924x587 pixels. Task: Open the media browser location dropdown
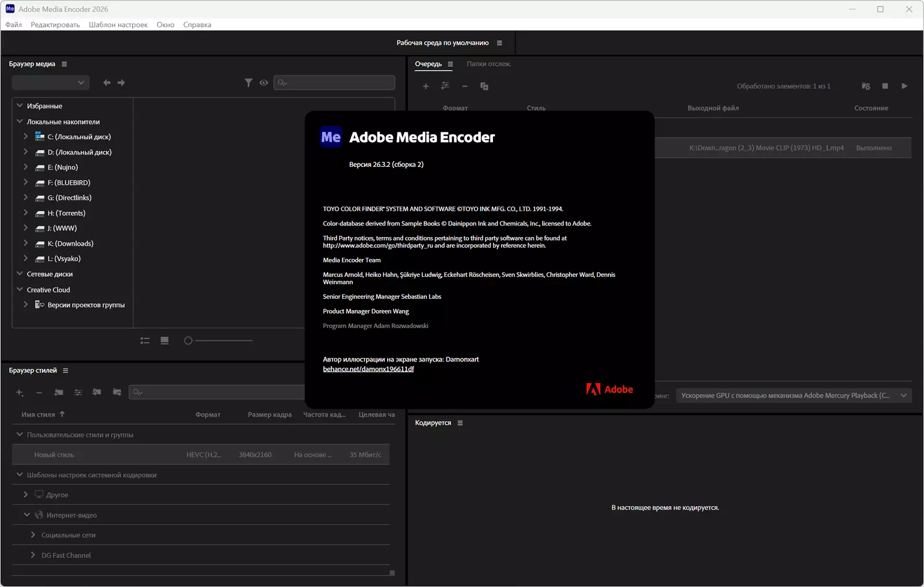(x=51, y=83)
